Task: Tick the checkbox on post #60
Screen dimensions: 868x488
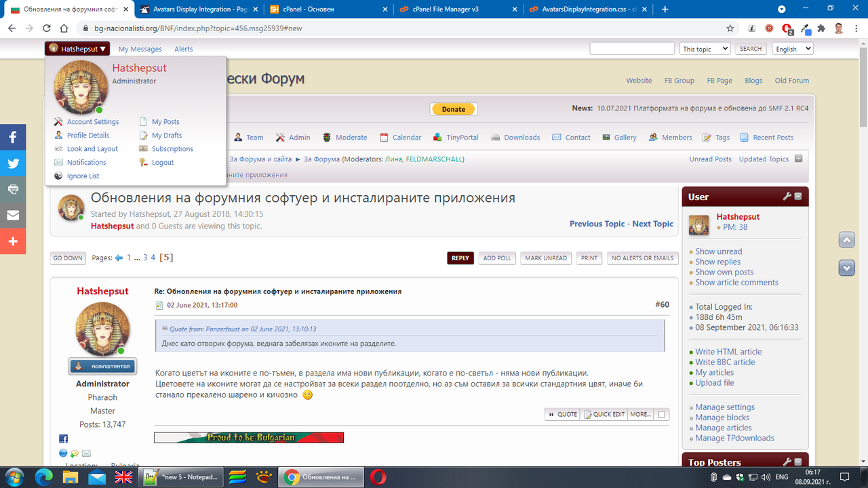Action: click(662, 415)
